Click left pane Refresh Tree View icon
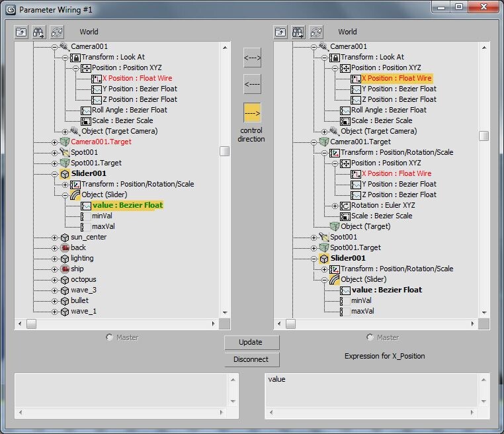Image resolution: width=504 pixels, height=434 pixels. 57,32
